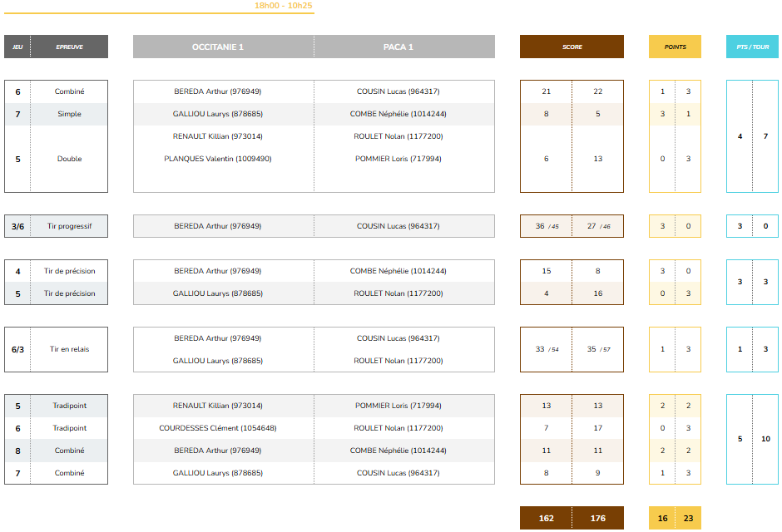Click the 18h00 - 10h25 time label
782x532 pixels.
coord(284,6)
